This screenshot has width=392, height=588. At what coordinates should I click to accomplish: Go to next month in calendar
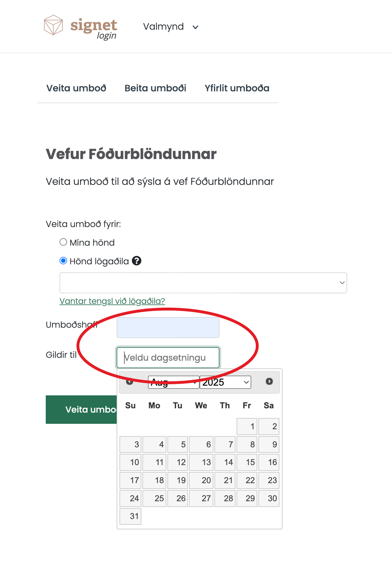[269, 382]
